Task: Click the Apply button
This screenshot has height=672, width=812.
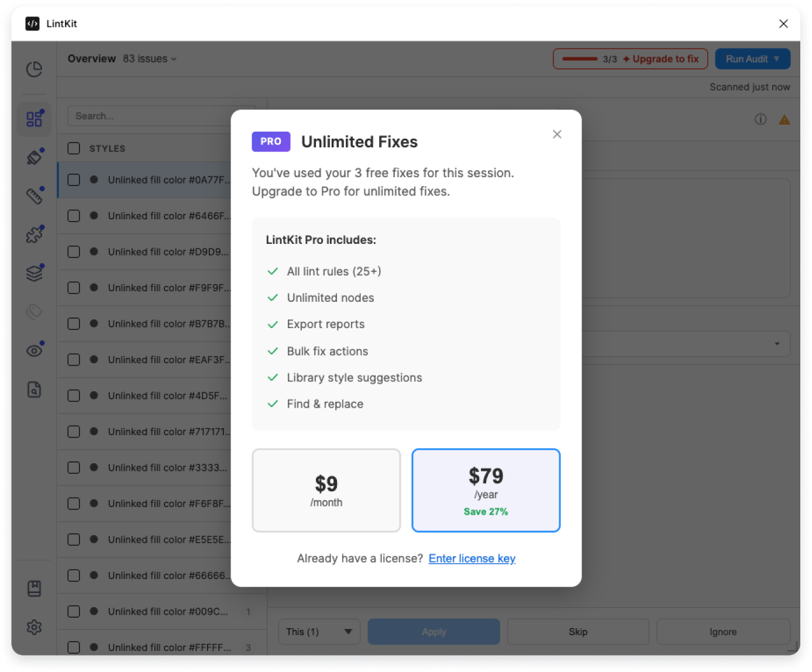Action: point(433,632)
